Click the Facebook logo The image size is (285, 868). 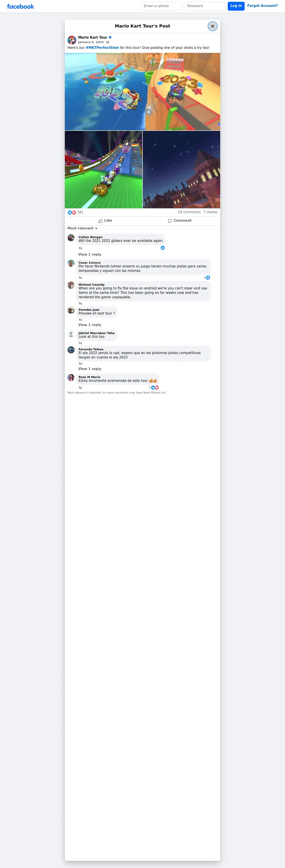tap(21, 6)
